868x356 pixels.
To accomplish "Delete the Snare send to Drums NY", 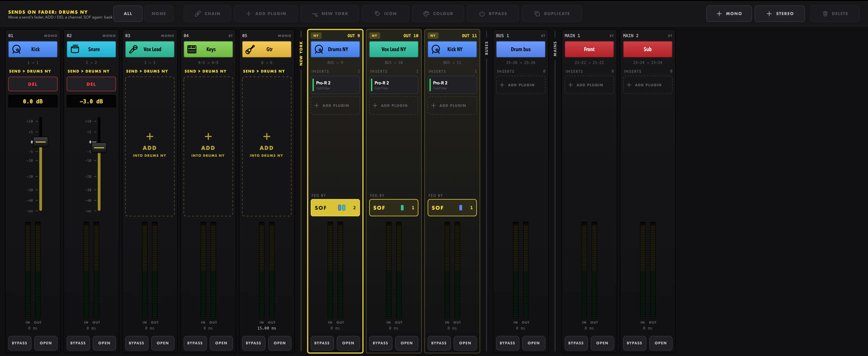I will pos(91,84).
